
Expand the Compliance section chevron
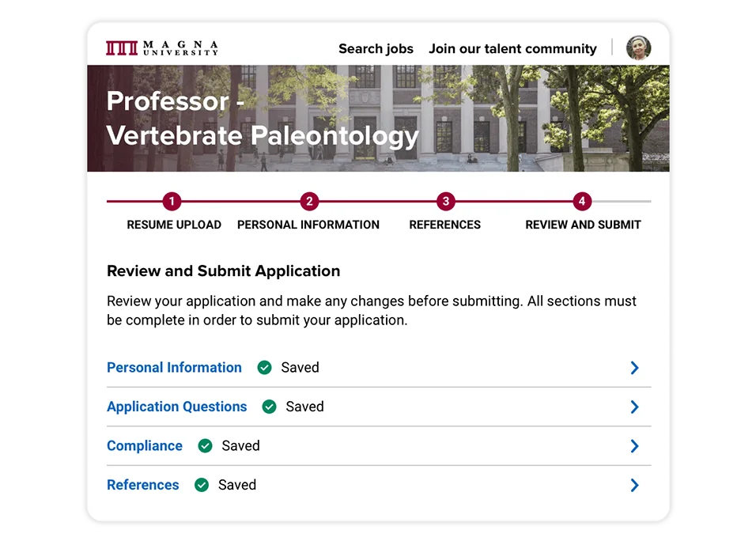point(634,445)
